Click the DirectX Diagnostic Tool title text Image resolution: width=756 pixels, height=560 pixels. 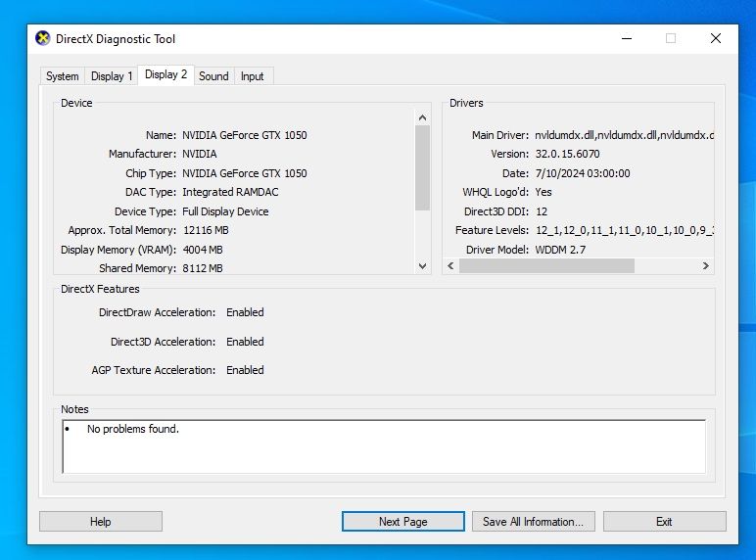pos(116,39)
